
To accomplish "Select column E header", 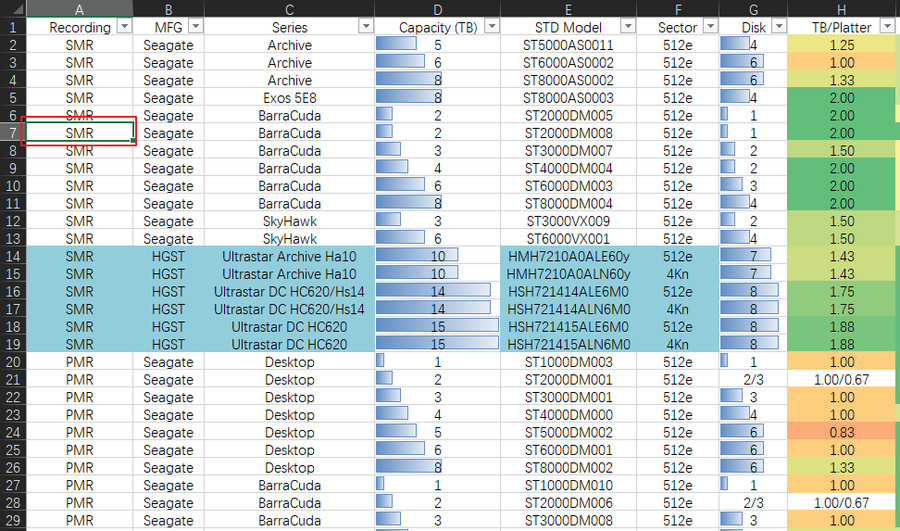I will [568, 9].
